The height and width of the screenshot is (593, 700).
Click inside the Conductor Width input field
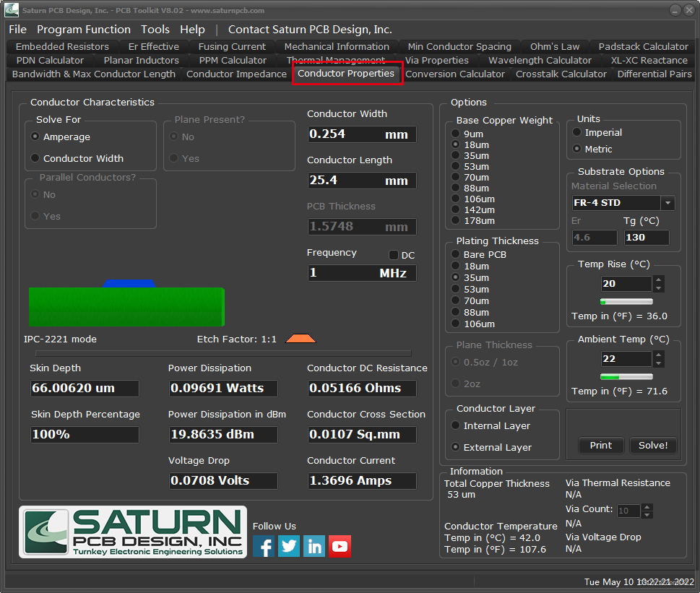coord(361,134)
